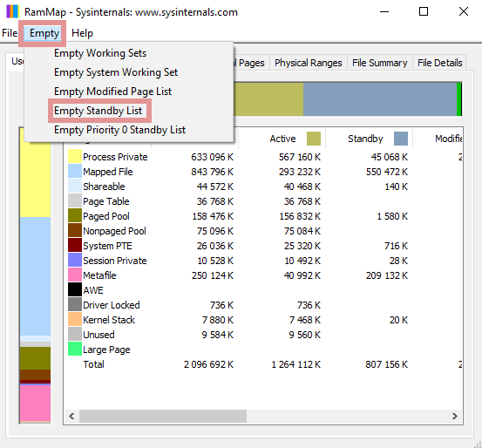Select the Metafile row label
This screenshot has width=482, height=448.
[x=99, y=275]
